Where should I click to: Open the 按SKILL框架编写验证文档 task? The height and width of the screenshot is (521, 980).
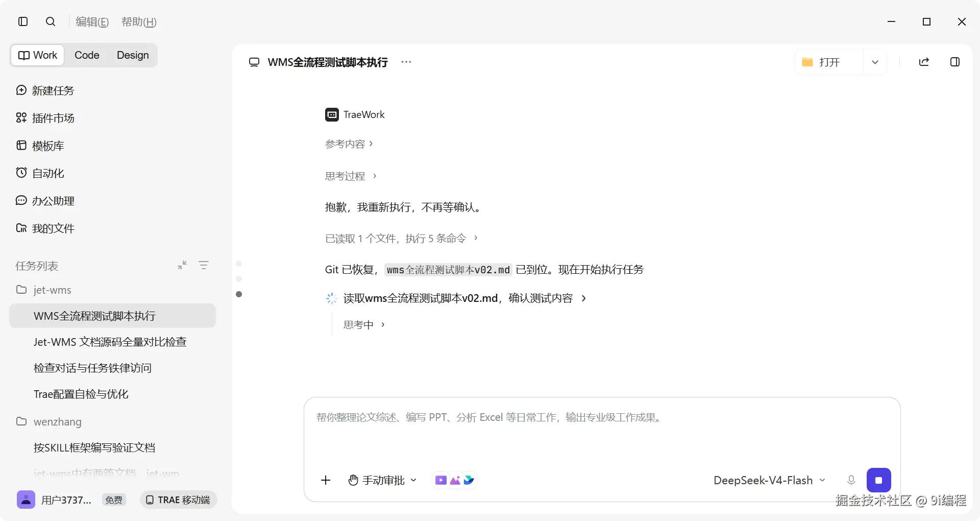click(x=94, y=447)
